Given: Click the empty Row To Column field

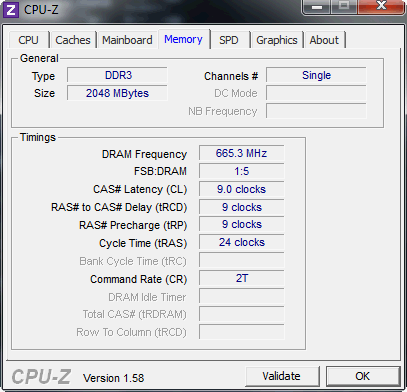Looking at the screenshot, I should tap(242, 332).
